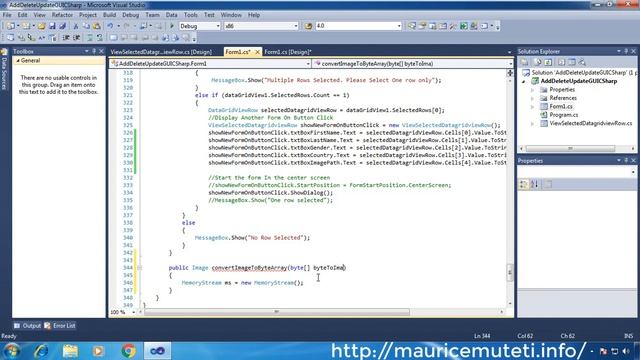The height and width of the screenshot is (360, 640).
Task: Click the Paste toolbar icon
Action: pyautogui.click(x=96, y=26)
